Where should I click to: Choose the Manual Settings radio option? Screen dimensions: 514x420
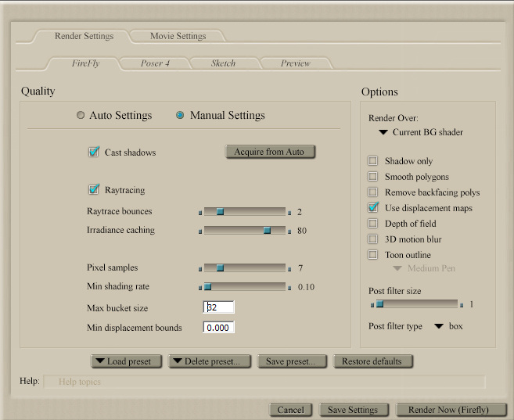click(181, 116)
